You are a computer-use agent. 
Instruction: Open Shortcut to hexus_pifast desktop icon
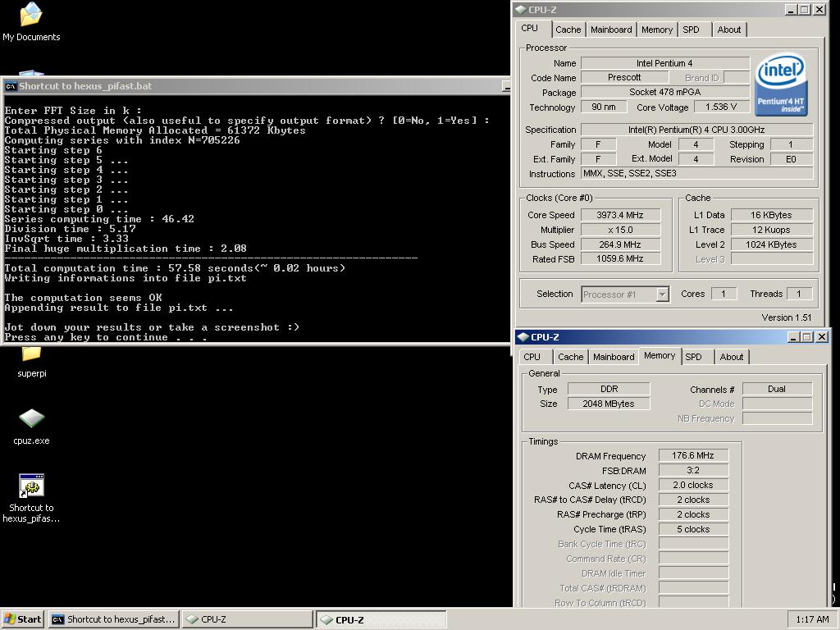[32, 498]
